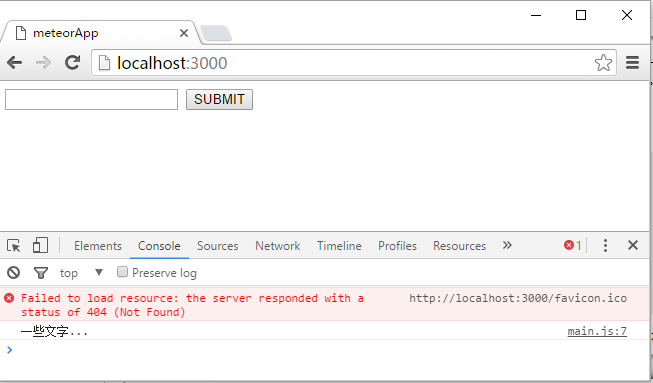Switch to the Network tab

pos(277,246)
